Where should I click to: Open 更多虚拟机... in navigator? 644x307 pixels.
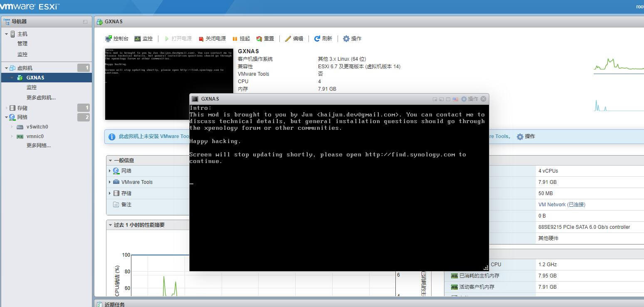pos(41,98)
